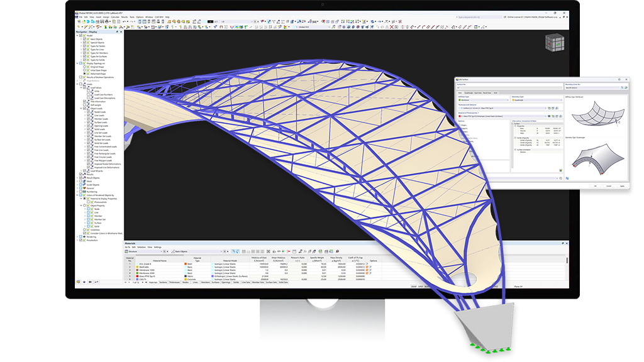Image resolution: width=644 pixels, height=362 pixels.
Task: Open the CAD-BIM menu
Action: pyautogui.click(x=159, y=17)
